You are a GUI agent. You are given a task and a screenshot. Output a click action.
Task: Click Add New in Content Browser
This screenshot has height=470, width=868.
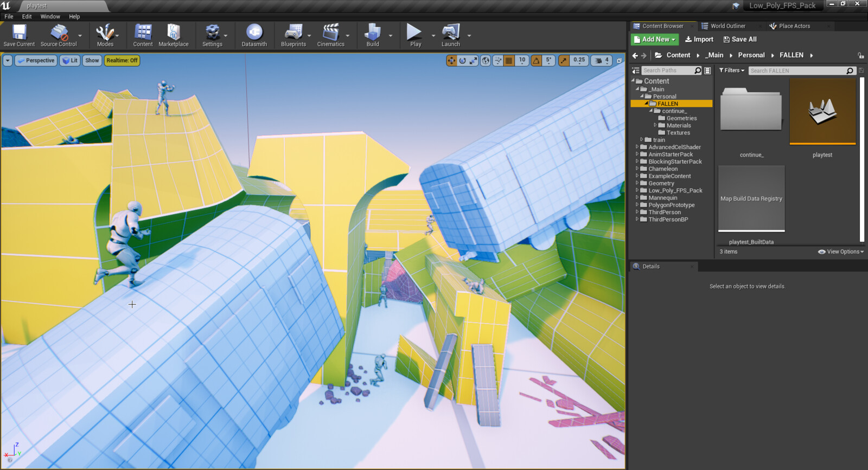point(655,40)
